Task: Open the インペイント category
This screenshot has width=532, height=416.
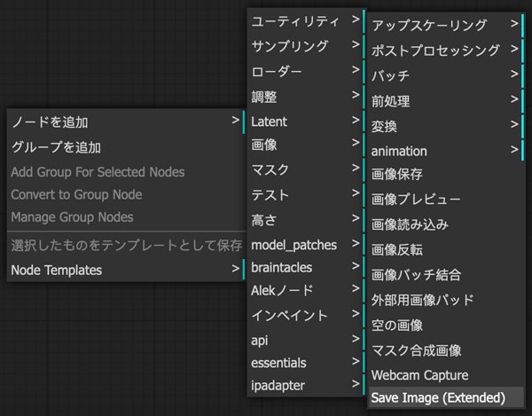Action: click(307, 315)
